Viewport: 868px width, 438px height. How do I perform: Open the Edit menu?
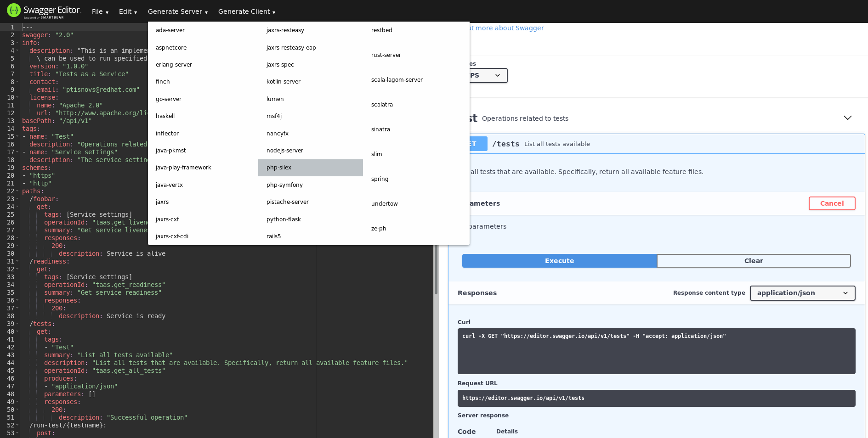pos(128,11)
